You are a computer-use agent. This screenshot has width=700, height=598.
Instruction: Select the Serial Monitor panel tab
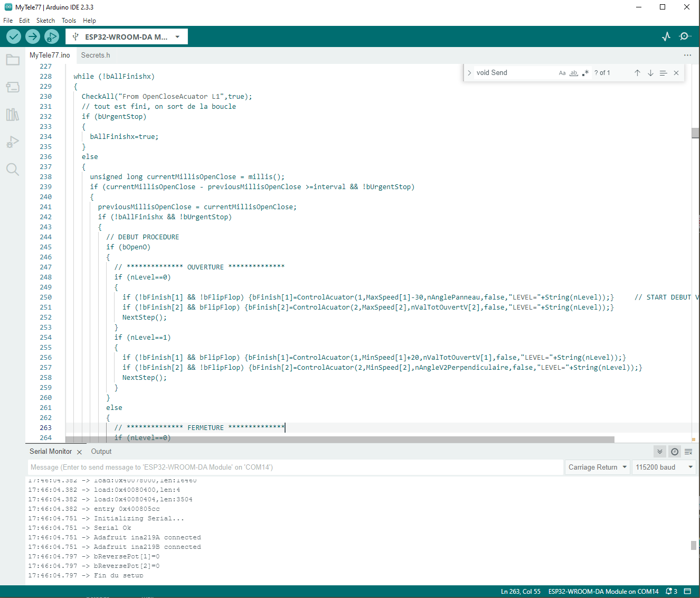(x=51, y=452)
